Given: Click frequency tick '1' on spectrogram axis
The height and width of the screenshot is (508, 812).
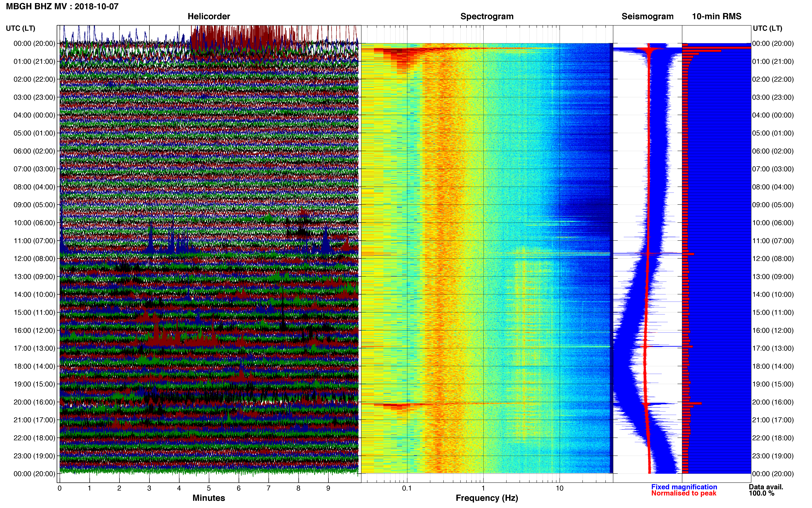Looking at the screenshot, I should 483,488.
